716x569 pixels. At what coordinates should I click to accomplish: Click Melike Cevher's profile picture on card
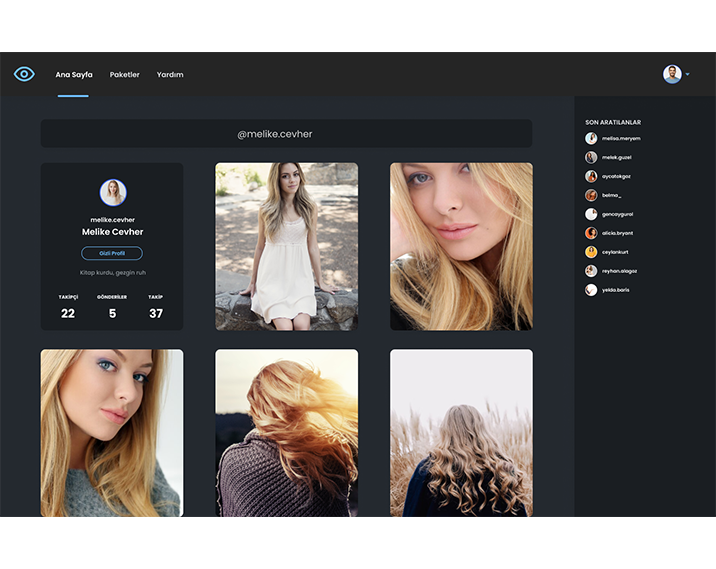pos(112,192)
